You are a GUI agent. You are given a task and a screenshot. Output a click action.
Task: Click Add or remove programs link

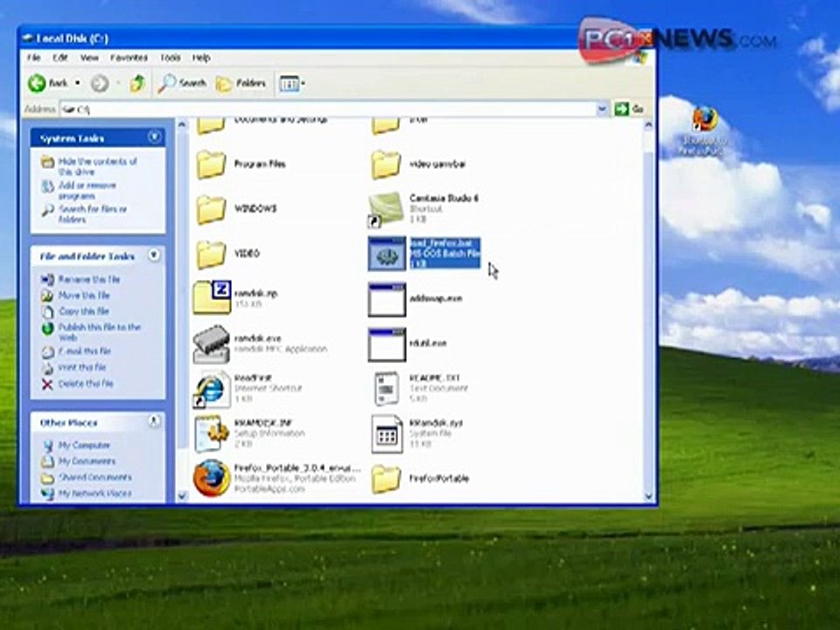tap(87, 191)
